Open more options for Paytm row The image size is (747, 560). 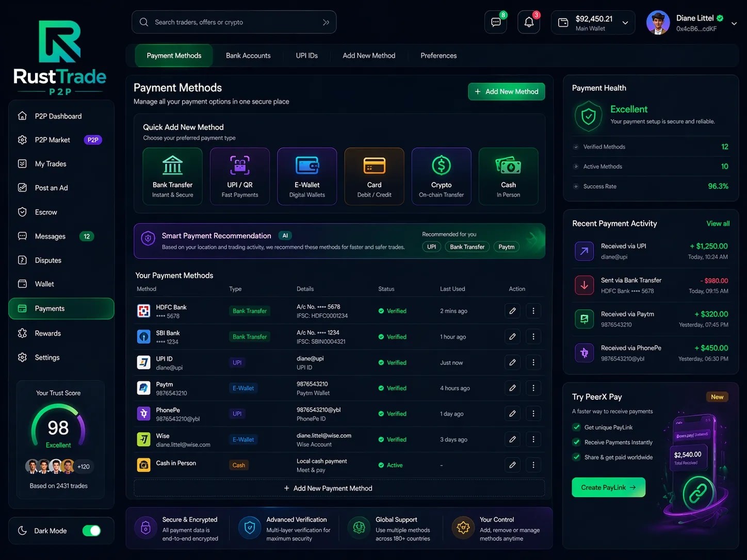click(533, 388)
